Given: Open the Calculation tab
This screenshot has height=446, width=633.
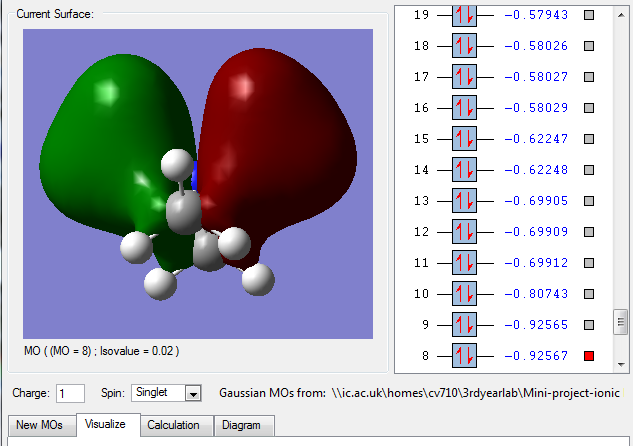Looking at the screenshot, I should pos(177,425).
